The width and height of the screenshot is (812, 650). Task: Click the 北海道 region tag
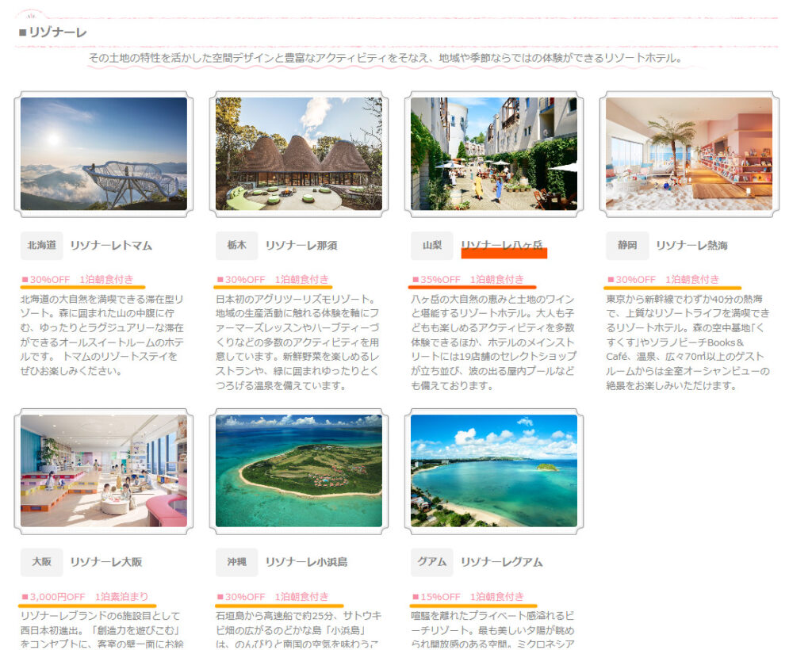point(41,246)
